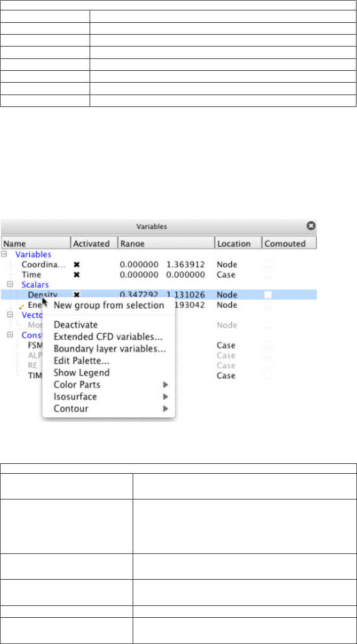The width and height of the screenshot is (357, 644).
Task: Select the Density scalar row
Action: tap(158, 295)
